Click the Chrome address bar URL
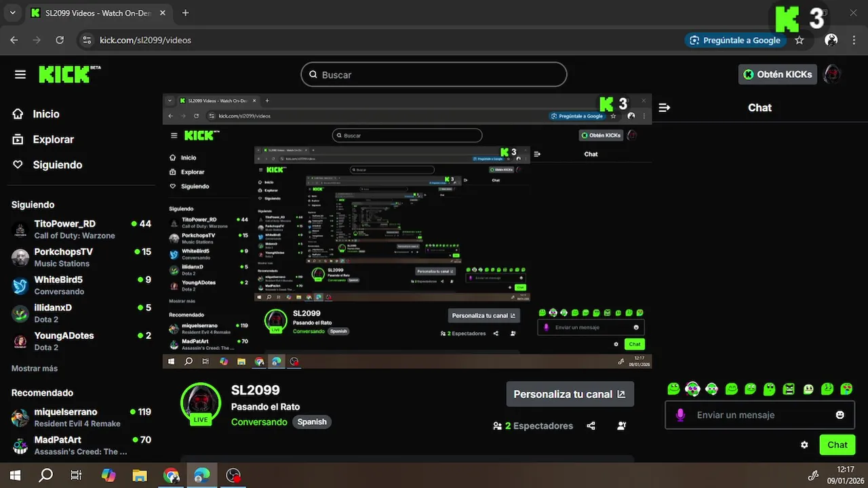This screenshot has width=868, height=488. 145,40
